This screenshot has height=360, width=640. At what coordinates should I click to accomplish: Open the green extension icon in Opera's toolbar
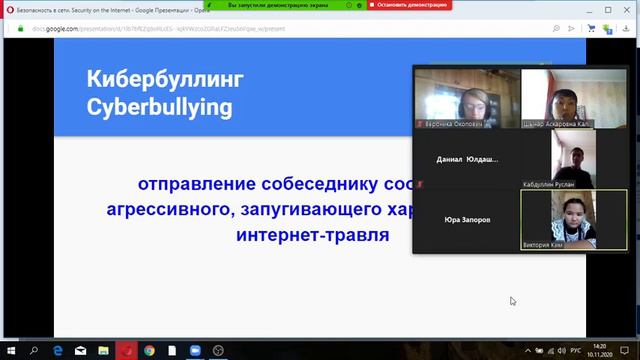607,29
